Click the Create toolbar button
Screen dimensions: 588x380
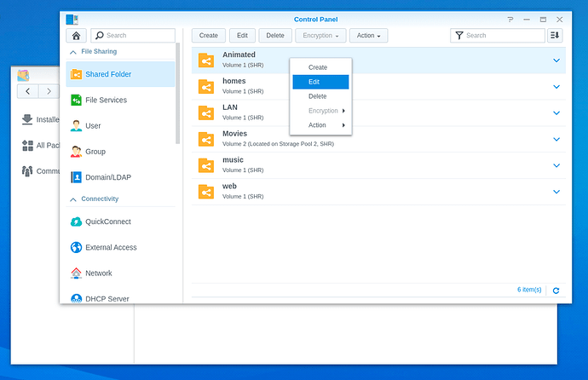(209, 36)
